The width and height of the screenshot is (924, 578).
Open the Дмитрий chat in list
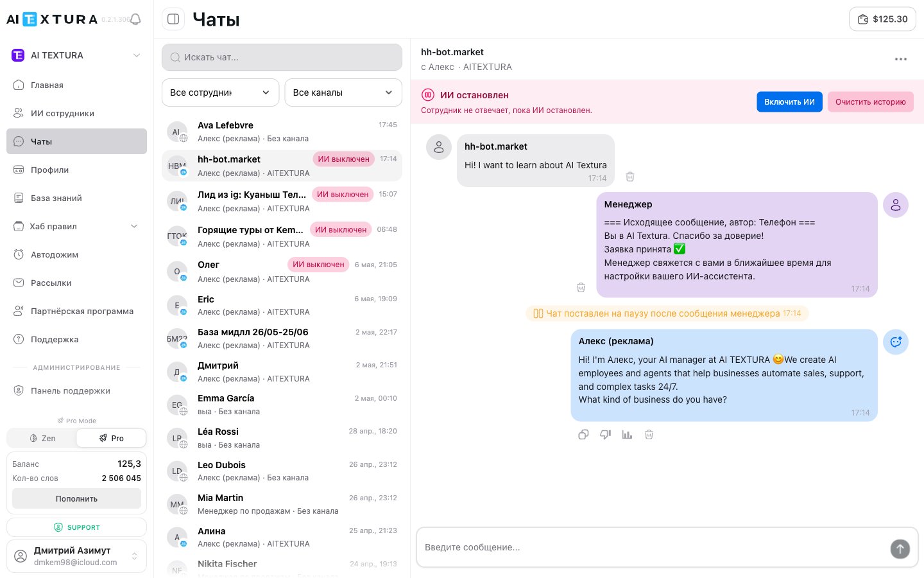pyautogui.click(x=282, y=372)
